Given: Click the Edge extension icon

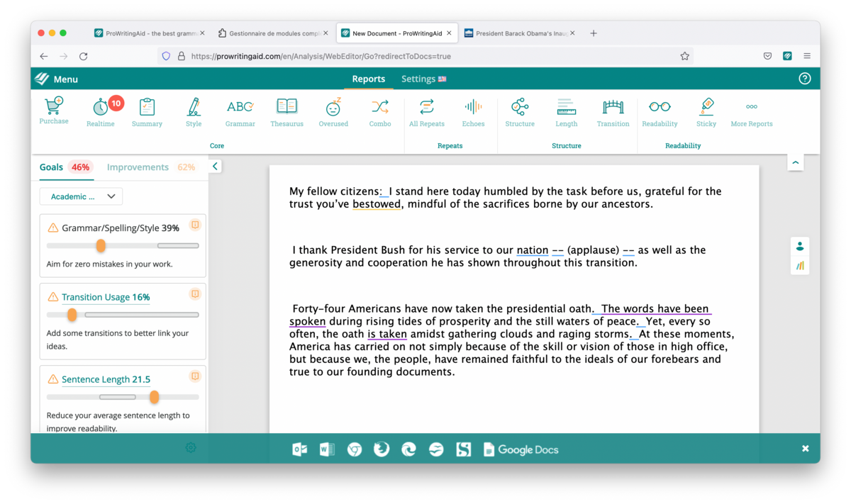Looking at the screenshot, I should click(408, 449).
